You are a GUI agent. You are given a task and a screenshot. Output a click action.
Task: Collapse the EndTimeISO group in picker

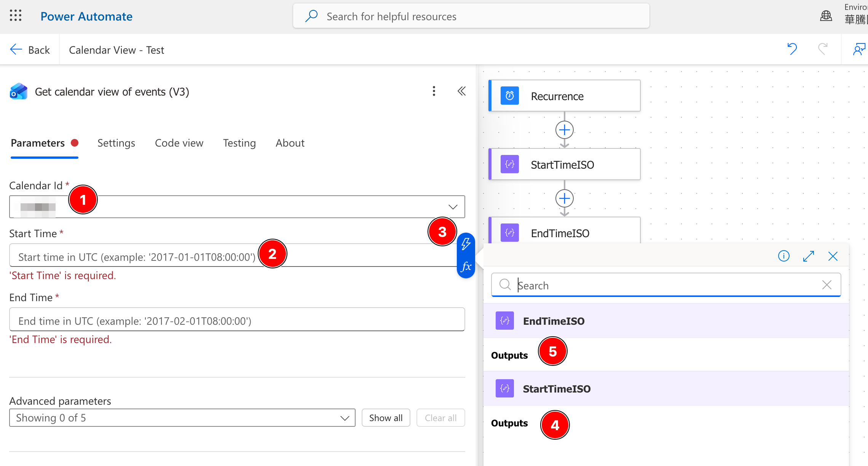pos(666,321)
